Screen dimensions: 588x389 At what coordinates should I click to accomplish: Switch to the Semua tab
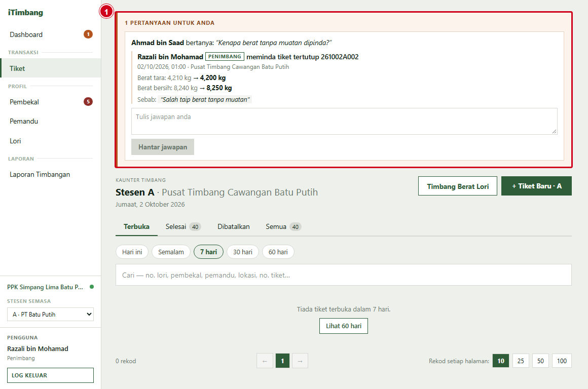[x=283, y=227]
